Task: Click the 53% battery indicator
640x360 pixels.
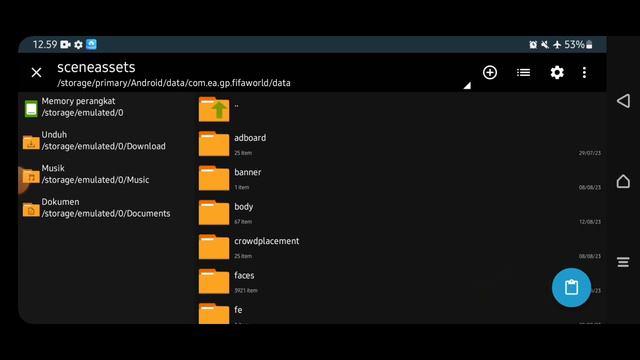Action: click(578, 44)
